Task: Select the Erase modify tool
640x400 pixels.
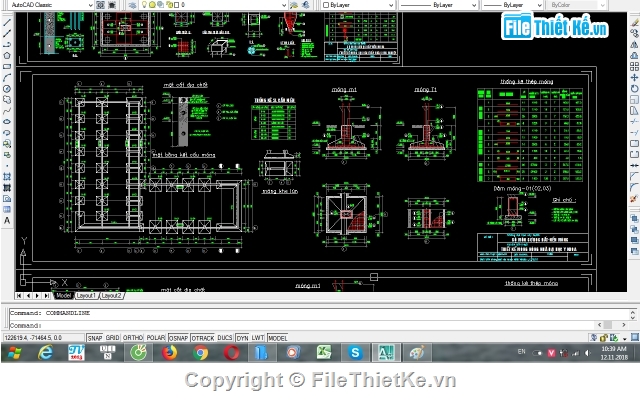Action: click(x=634, y=22)
